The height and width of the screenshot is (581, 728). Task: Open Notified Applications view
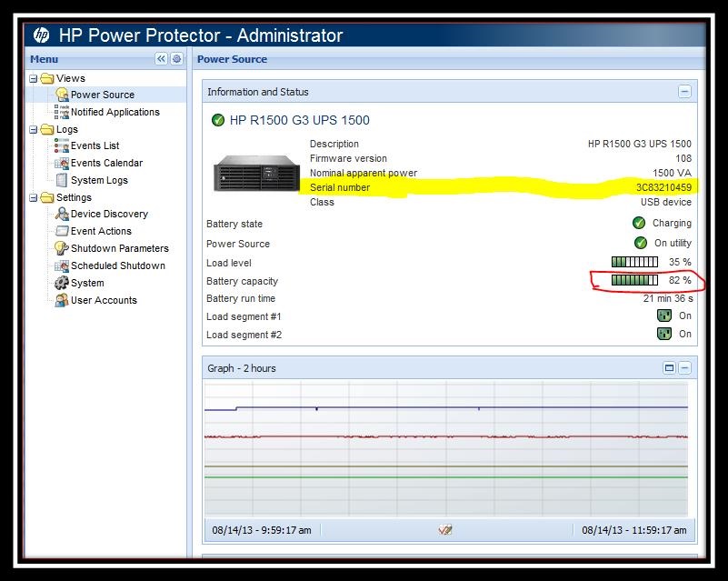coord(115,112)
